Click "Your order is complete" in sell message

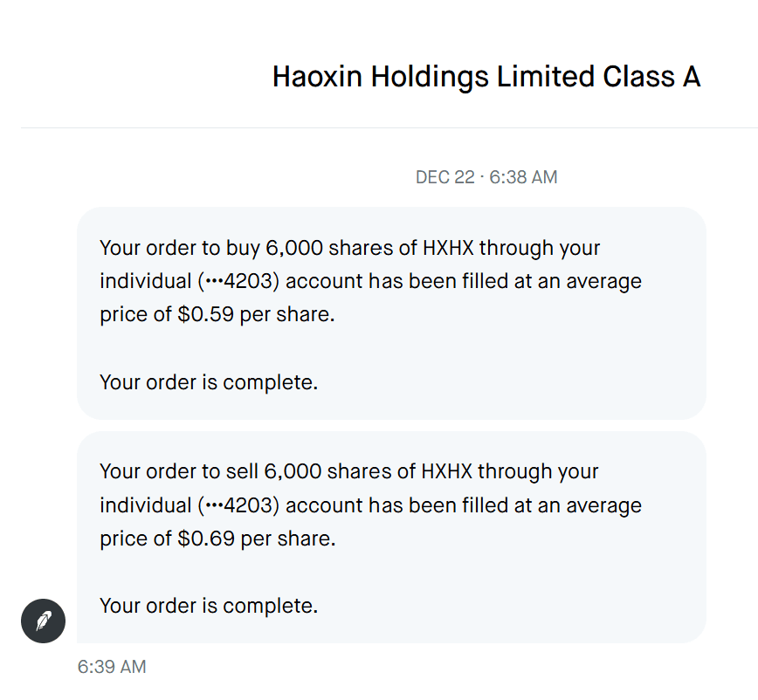(209, 606)
